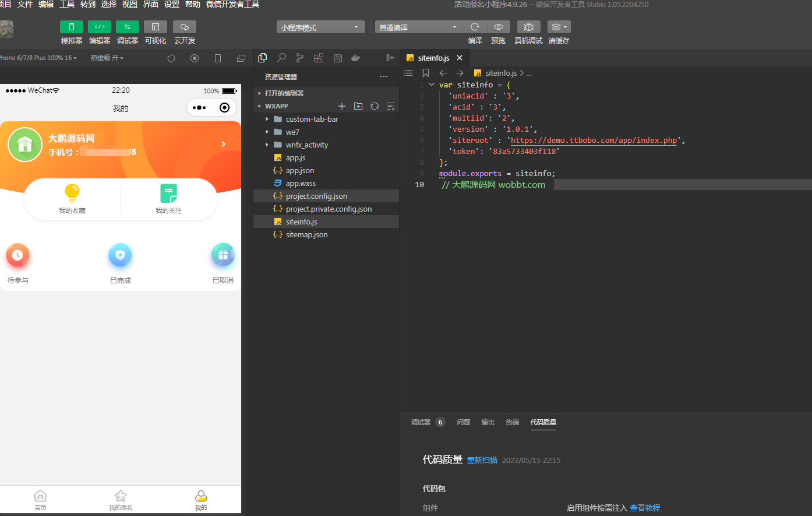This screenshot has height=516, width=812.
Task: Collapse the sidebar with the collapse icon
Action: [390, 58]
